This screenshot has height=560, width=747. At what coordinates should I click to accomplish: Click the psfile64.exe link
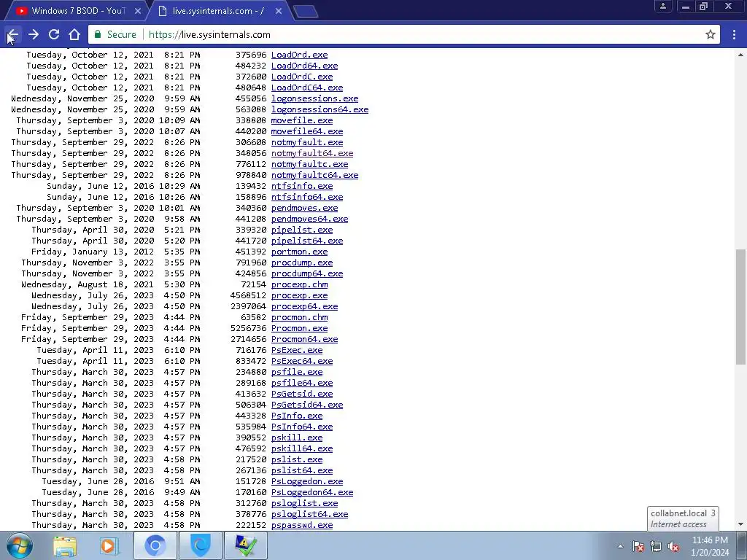tap(302, 384)
